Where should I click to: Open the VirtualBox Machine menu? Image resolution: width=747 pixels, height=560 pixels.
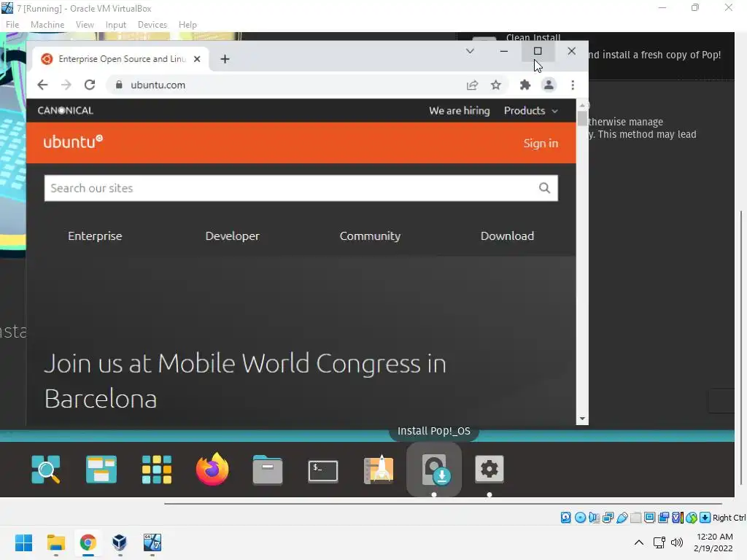pos(47,25)
